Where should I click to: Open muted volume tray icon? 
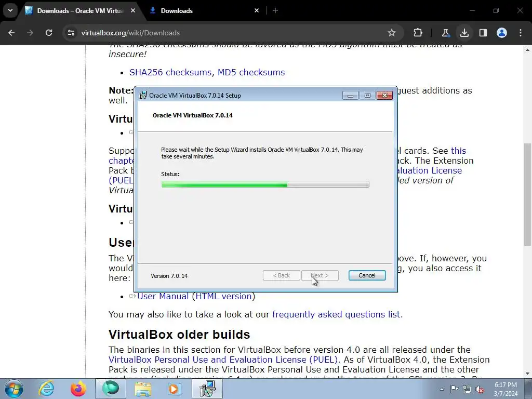point(480,389)
